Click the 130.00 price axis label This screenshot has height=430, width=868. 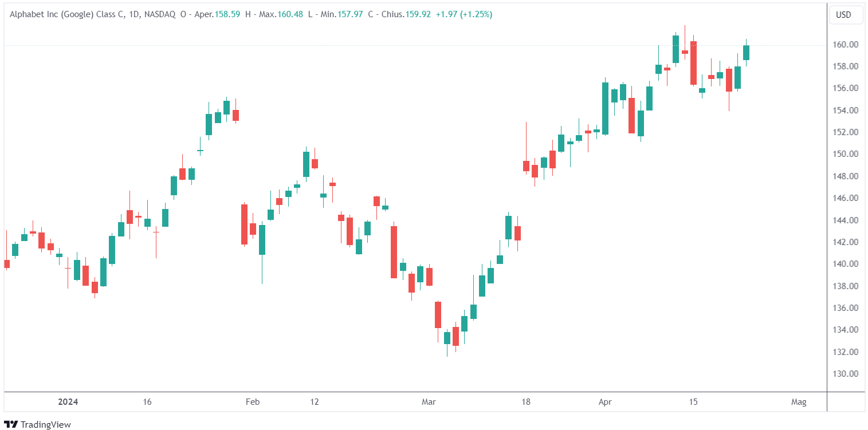point(846,374)
